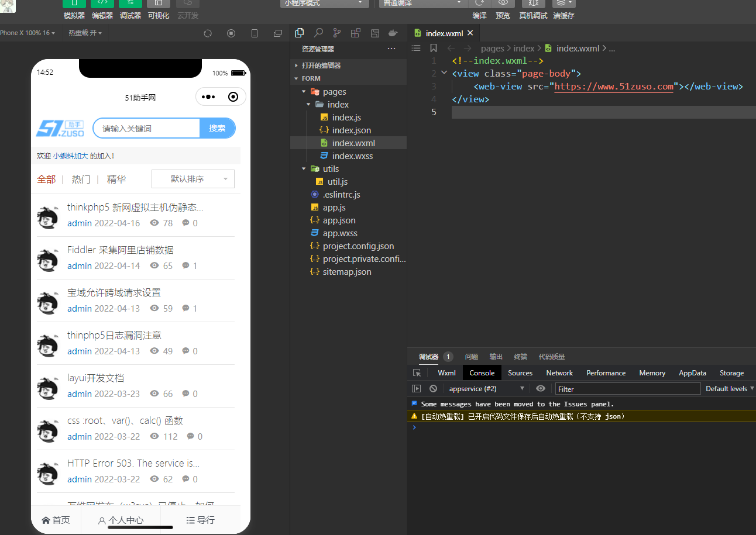
Task: Collapse the utils folder
Action: [x=348, y=169]
